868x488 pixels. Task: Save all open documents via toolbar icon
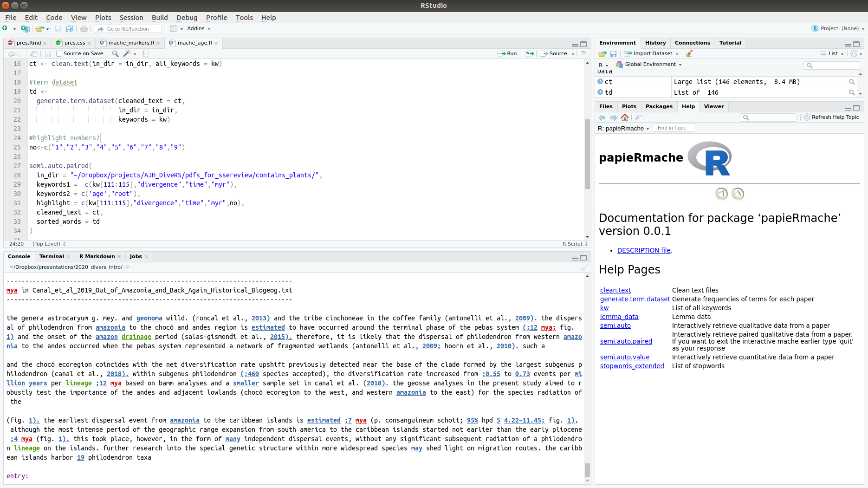coord(69,29)
